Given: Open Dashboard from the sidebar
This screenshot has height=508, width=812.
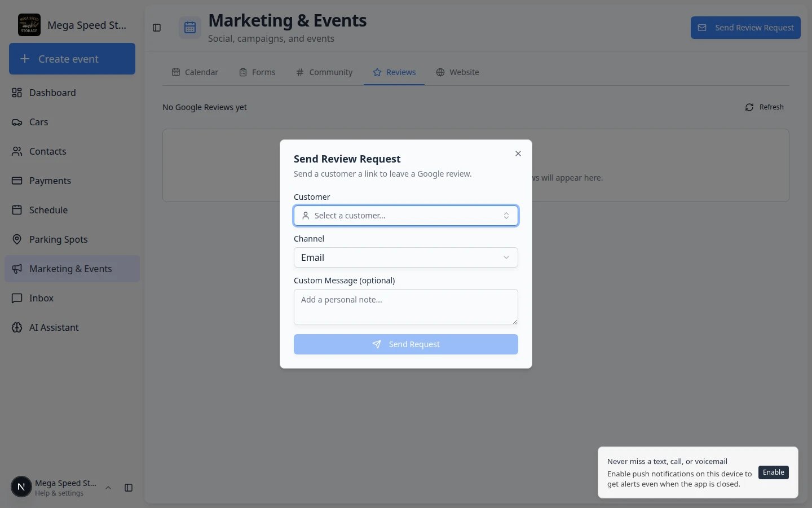Looking at the screenshot, I should [72, 93].
